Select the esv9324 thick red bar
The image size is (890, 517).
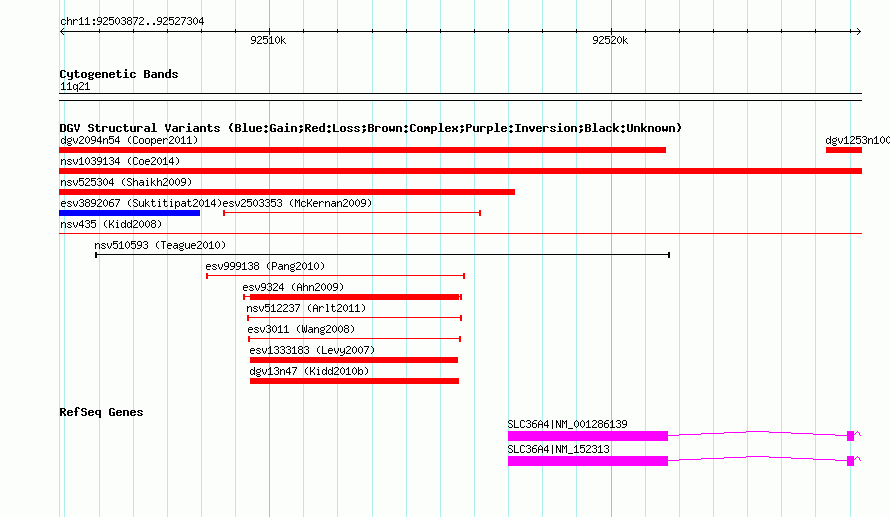pyautogui.click(x=354, y=297)
